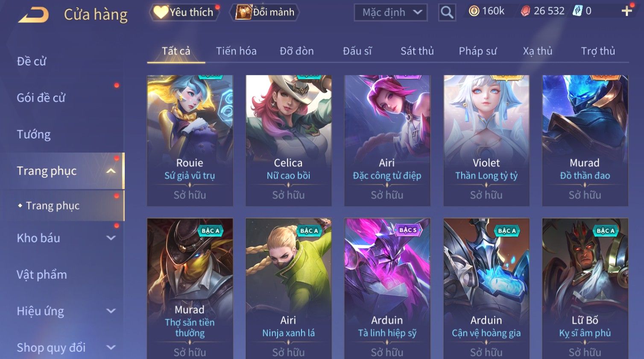Select the Pháp sư tab
644x359 pixels.
point(477,51)
